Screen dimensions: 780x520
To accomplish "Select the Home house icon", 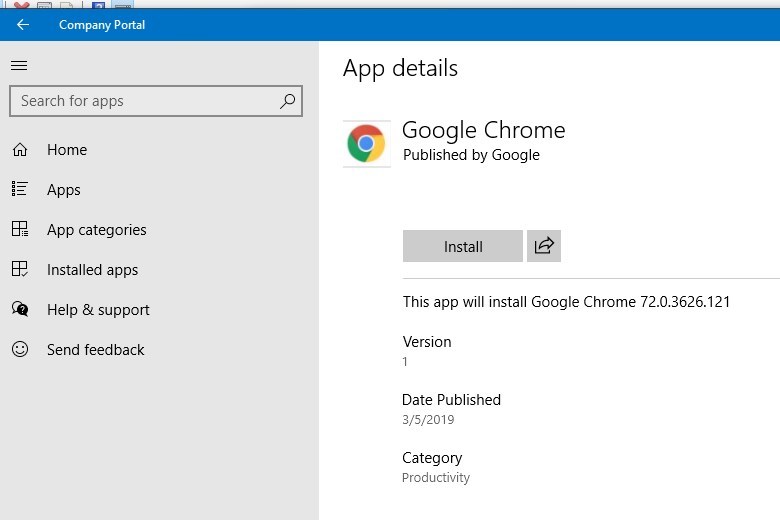I will (20, 149).
